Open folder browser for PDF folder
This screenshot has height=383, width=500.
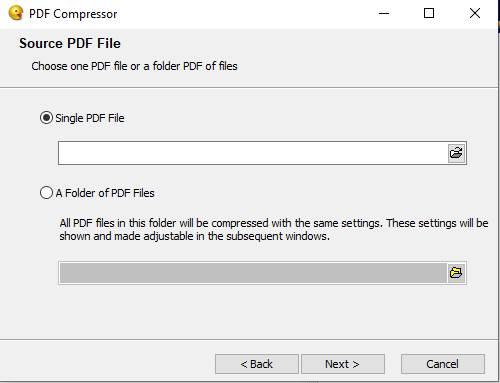(456, 273)
